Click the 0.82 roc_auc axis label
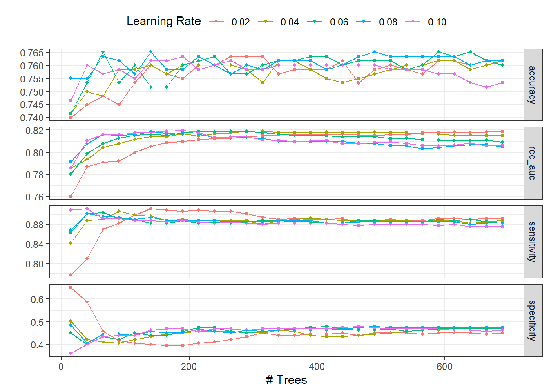 click(34, 131)
